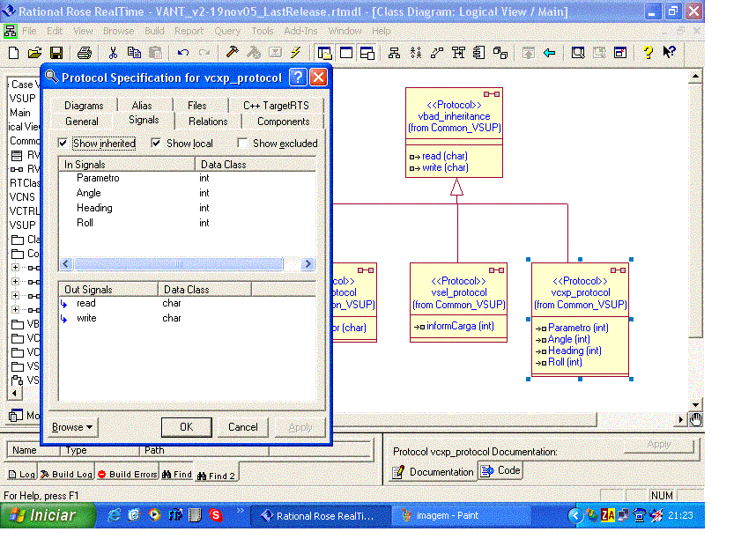Click imagem - Paint taskbar button
The width and height of the screenshot is (756, 539).
point(460,516)
